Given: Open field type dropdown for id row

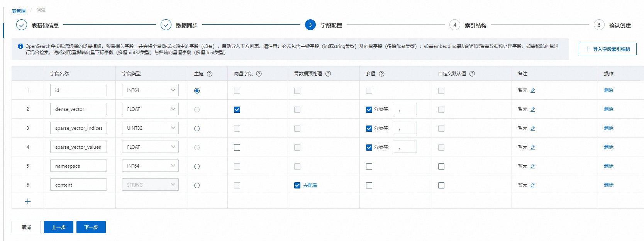Looking at the screenshot, I should 150,90.
